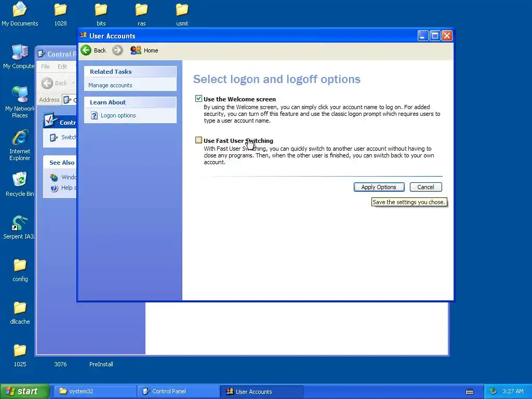
Task: Select the config folder on desktop
Action: (x=20, y=270)
